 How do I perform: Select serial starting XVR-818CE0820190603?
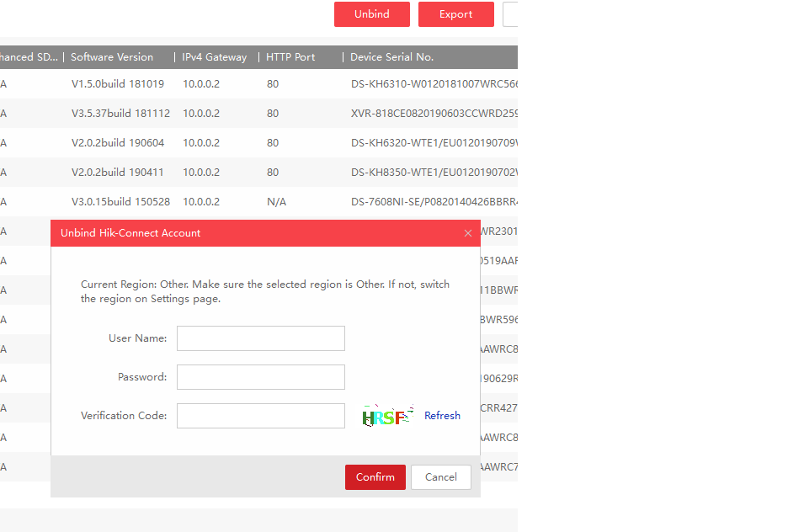point(434,114)
